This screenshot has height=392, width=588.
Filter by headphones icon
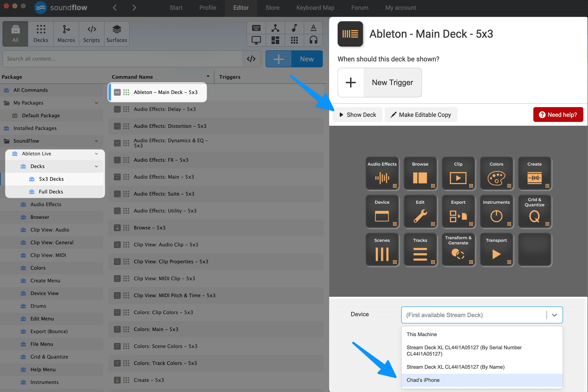313,40
